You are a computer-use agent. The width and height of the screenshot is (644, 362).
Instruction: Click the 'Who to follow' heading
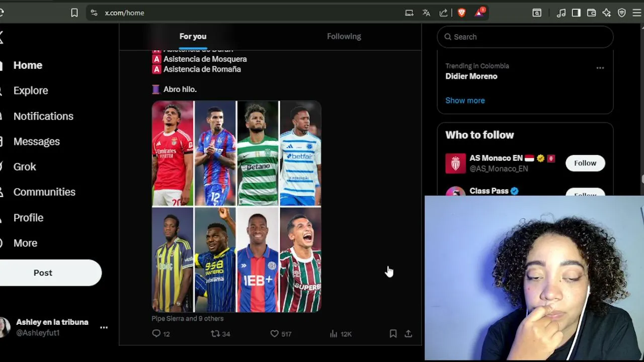479,135
